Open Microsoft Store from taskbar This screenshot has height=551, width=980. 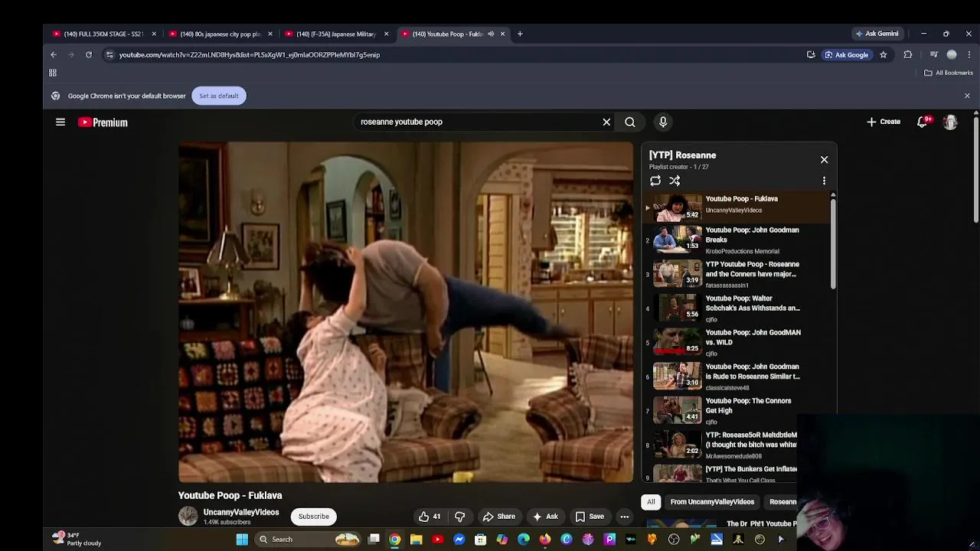pyautogui.click(x=481, y=540)
